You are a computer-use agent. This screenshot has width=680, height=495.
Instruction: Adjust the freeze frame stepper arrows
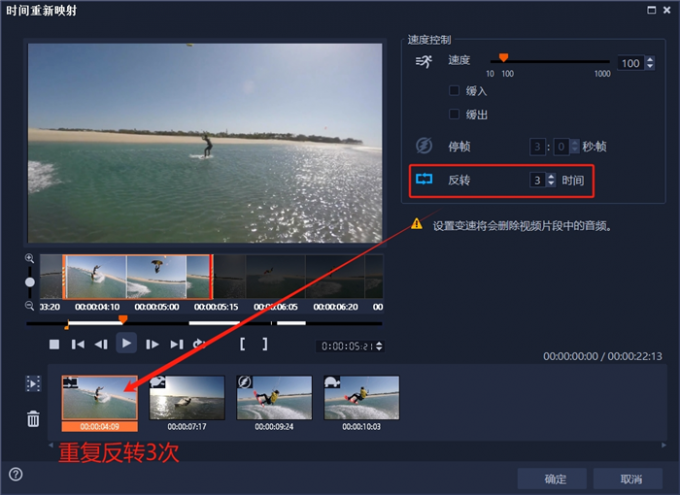click(575, 147)
